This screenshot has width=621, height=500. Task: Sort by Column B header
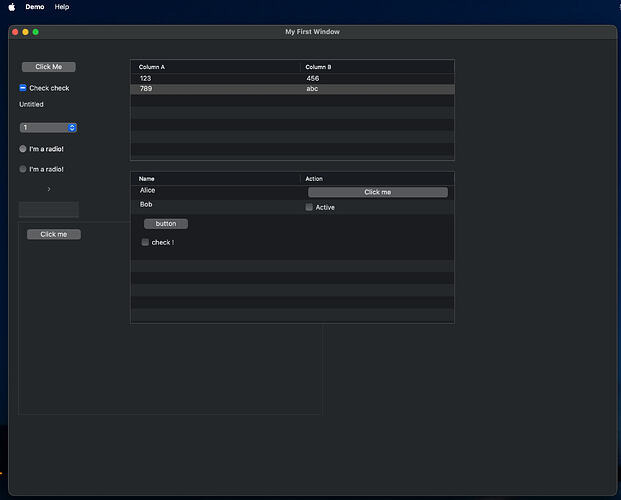pos(377,67)
